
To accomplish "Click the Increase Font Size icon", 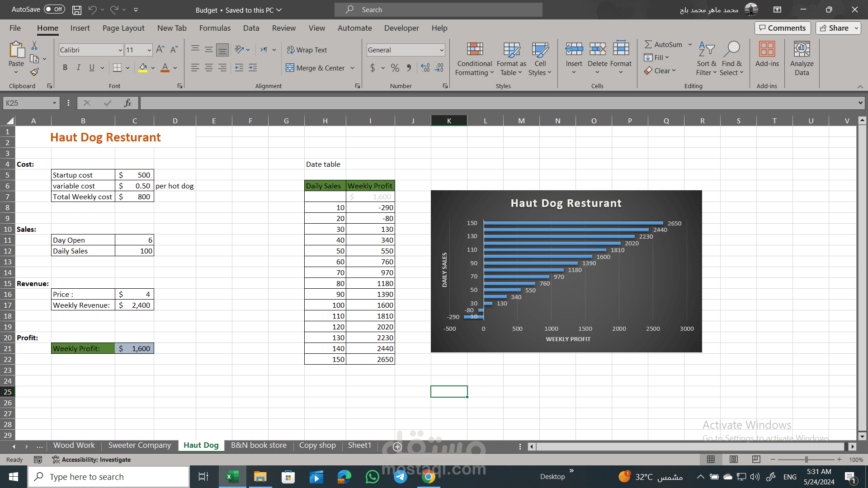I will (160, 50).
